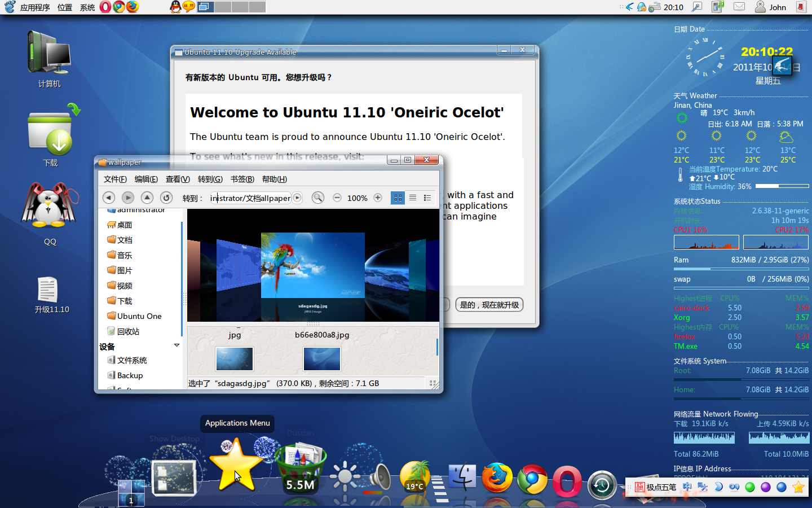Reload the current folder view

click(166, 198)
